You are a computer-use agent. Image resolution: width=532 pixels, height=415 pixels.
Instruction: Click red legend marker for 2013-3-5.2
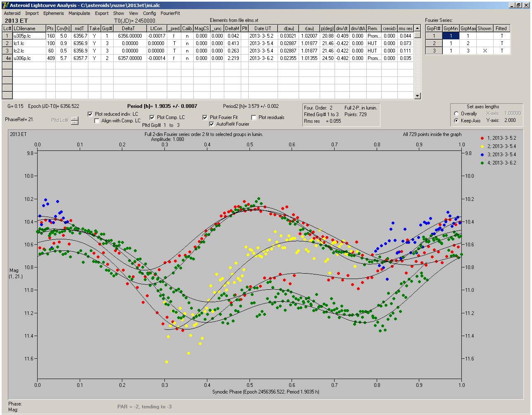[x=482, y=138]
